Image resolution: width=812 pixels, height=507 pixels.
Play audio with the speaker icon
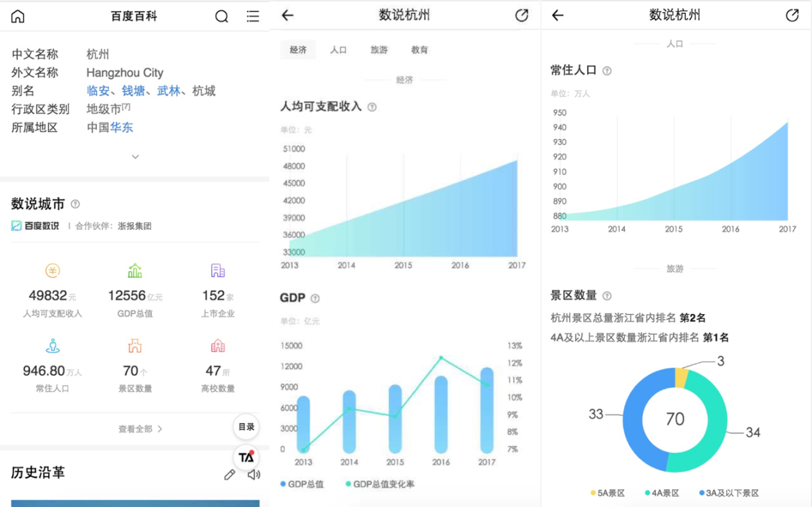[254, 474]
